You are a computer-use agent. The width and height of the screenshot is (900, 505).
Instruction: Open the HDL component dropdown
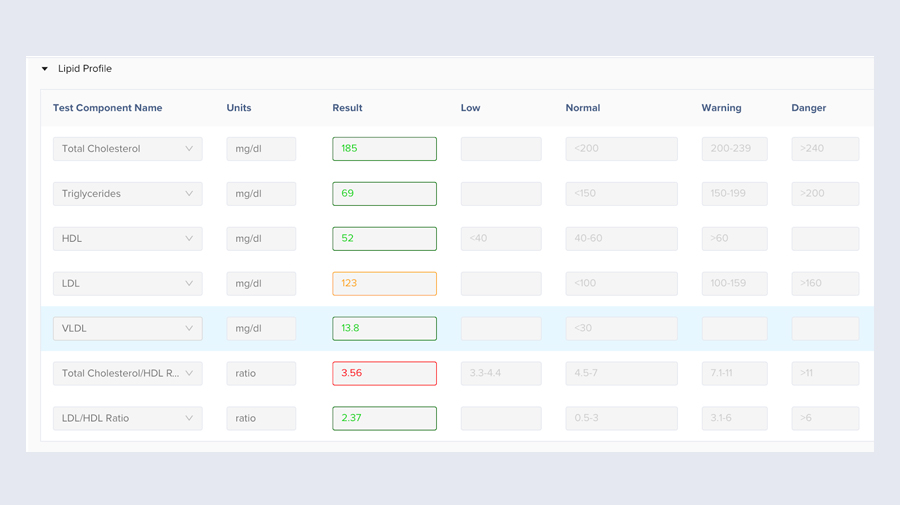click(127, 239)
